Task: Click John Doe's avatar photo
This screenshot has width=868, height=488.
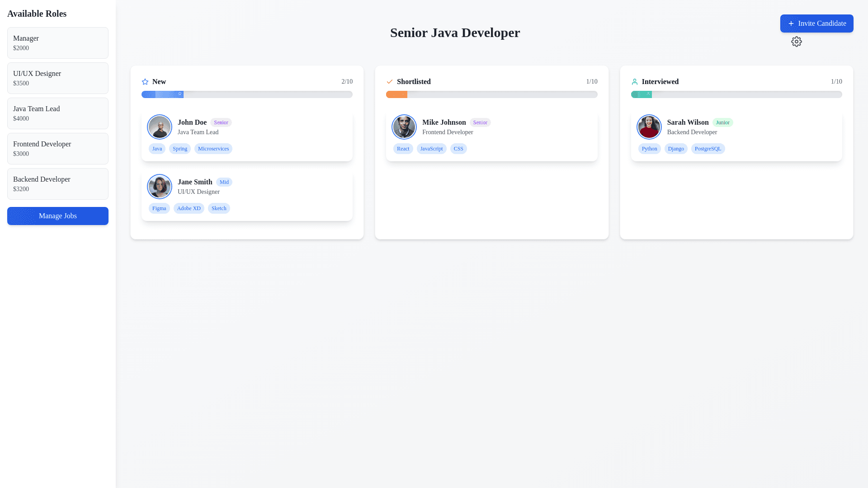Action: click(160, 127)
